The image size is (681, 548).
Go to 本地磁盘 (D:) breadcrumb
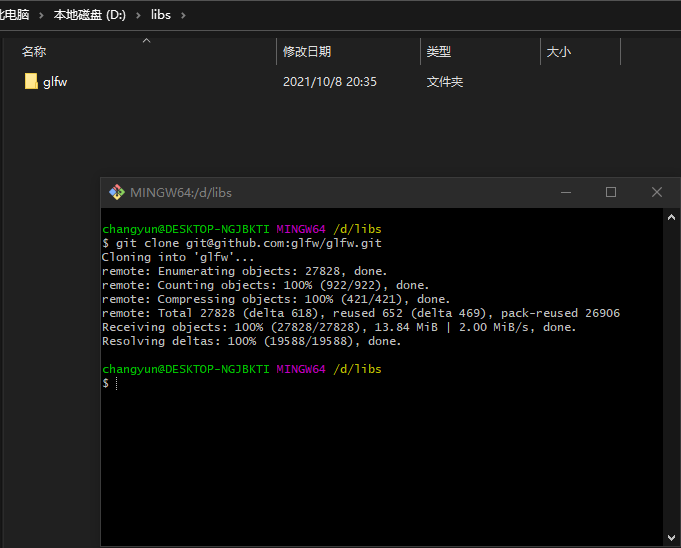coord(89,15)
